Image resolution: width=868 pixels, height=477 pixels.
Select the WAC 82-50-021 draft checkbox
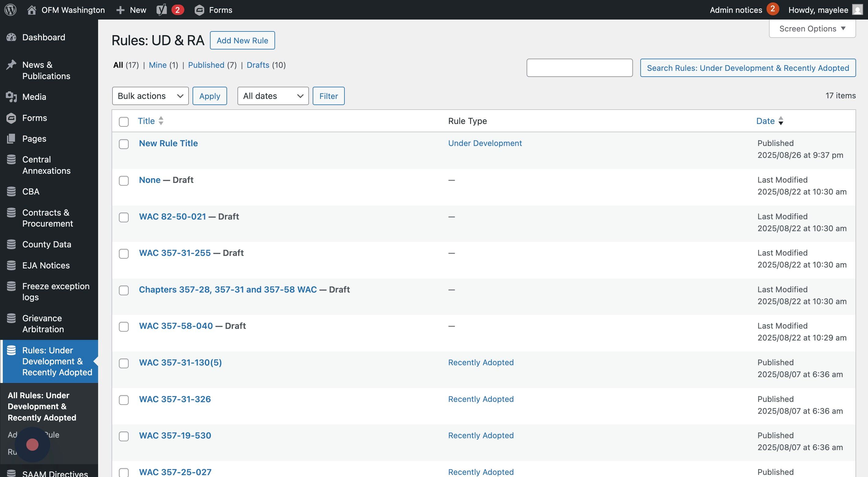pyautogui.click(x=124, y=217)
